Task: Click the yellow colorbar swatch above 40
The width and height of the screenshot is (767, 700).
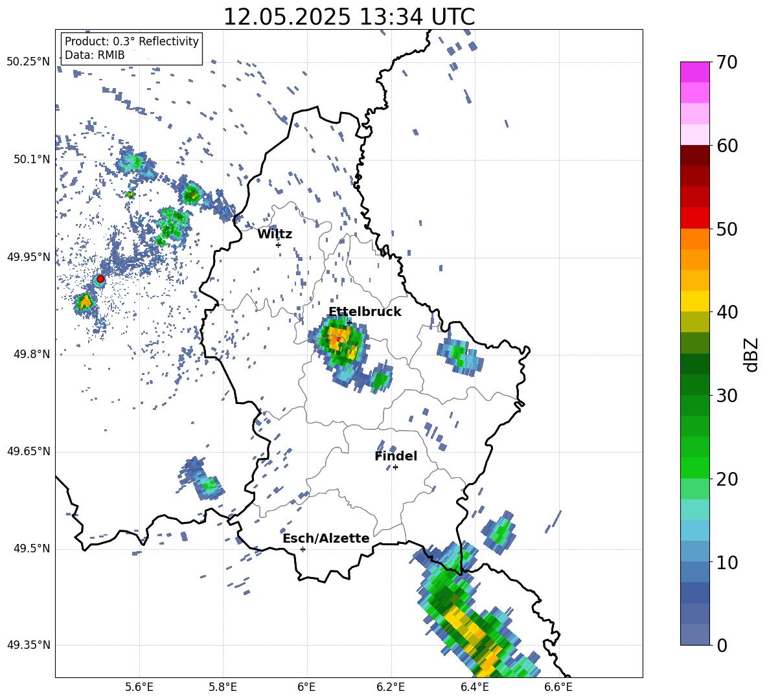Action: 694,301
